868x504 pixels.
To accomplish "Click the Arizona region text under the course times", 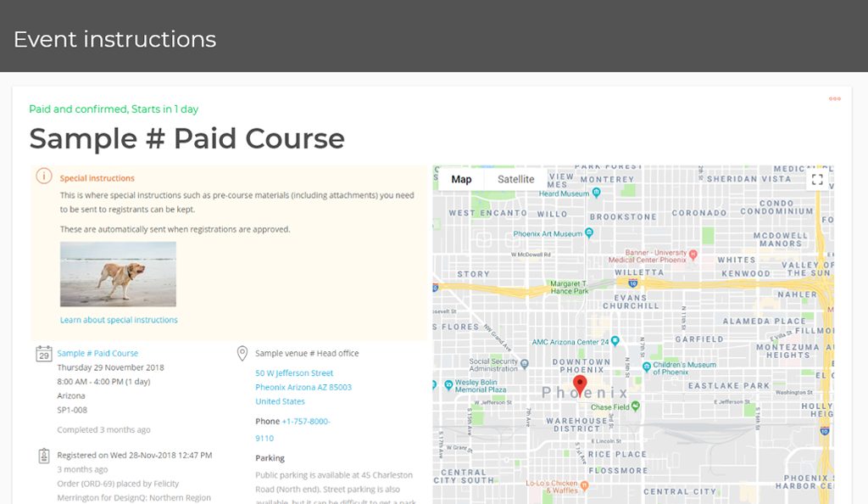I will (71, 396).
